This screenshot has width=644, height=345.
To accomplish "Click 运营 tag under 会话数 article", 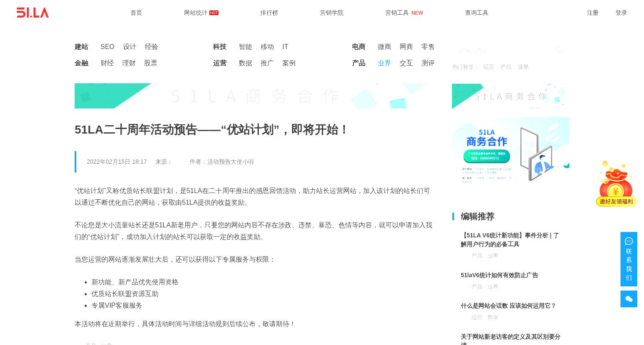I will click(477, 317).
